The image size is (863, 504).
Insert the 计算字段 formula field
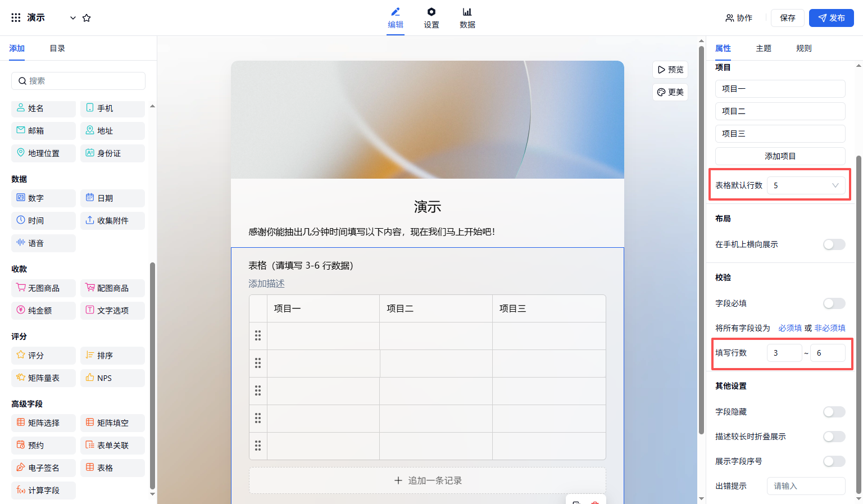click(x=43, y=491)
